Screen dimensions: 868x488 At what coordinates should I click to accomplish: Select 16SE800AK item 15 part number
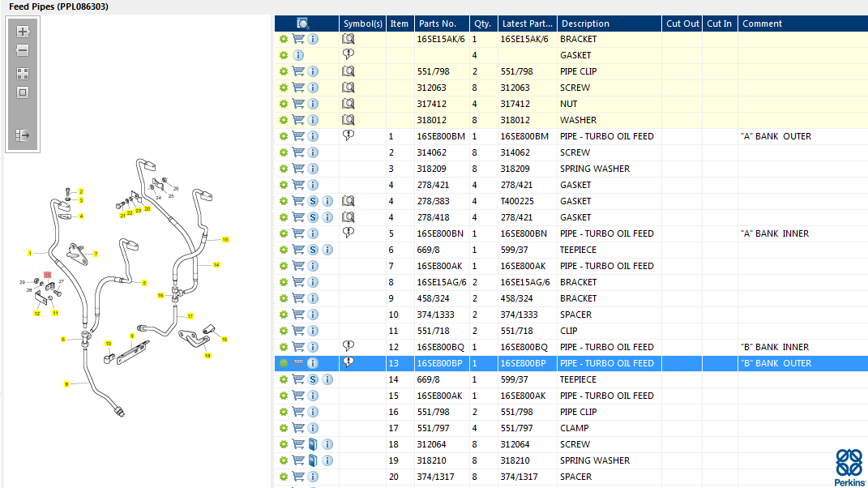[439, 396]
